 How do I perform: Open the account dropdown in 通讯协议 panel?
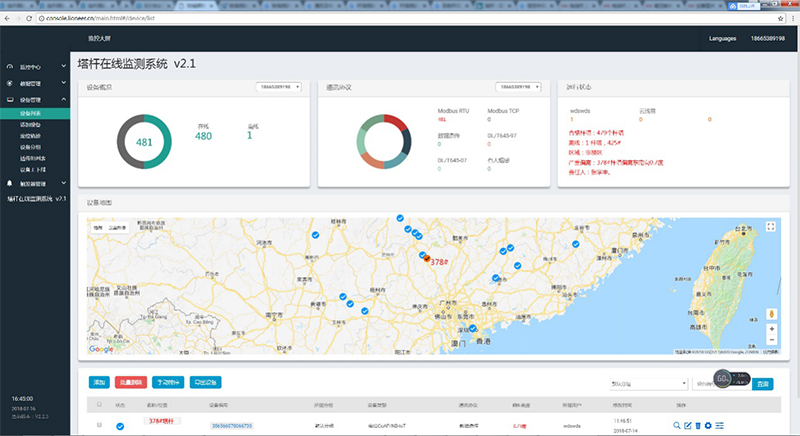pyautogui.click(x=519, y=87)
